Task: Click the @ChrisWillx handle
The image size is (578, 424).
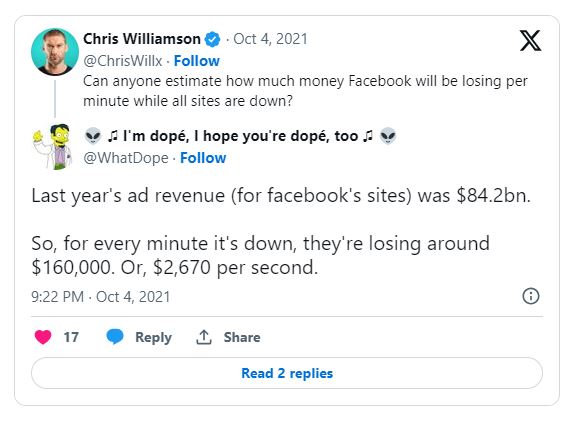Action: pos(122,61)
